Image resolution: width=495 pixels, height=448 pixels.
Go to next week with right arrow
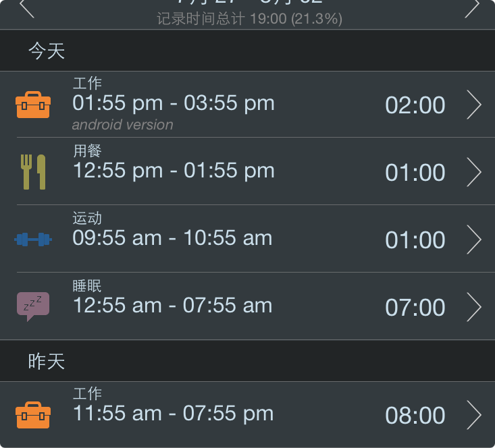472,8
